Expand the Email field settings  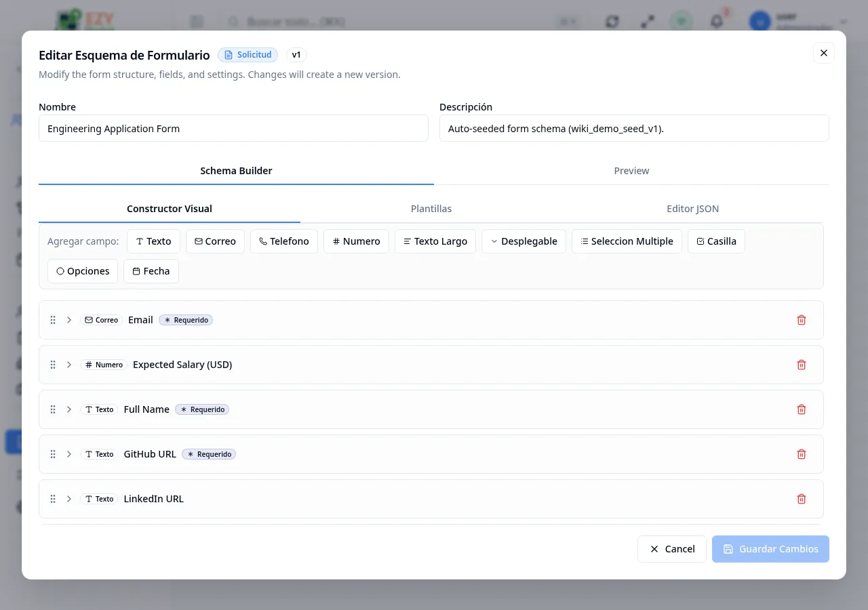click(69, 320)
